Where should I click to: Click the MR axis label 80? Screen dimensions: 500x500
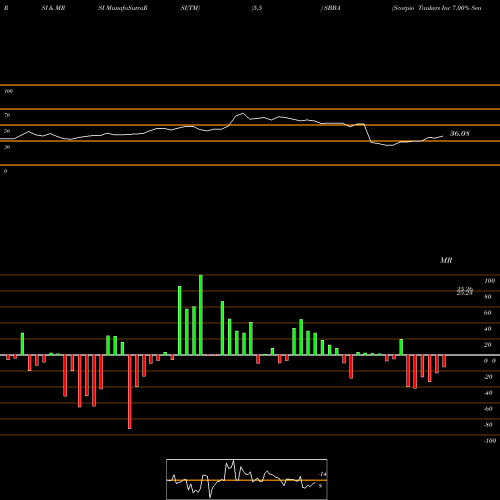(488, 297)
